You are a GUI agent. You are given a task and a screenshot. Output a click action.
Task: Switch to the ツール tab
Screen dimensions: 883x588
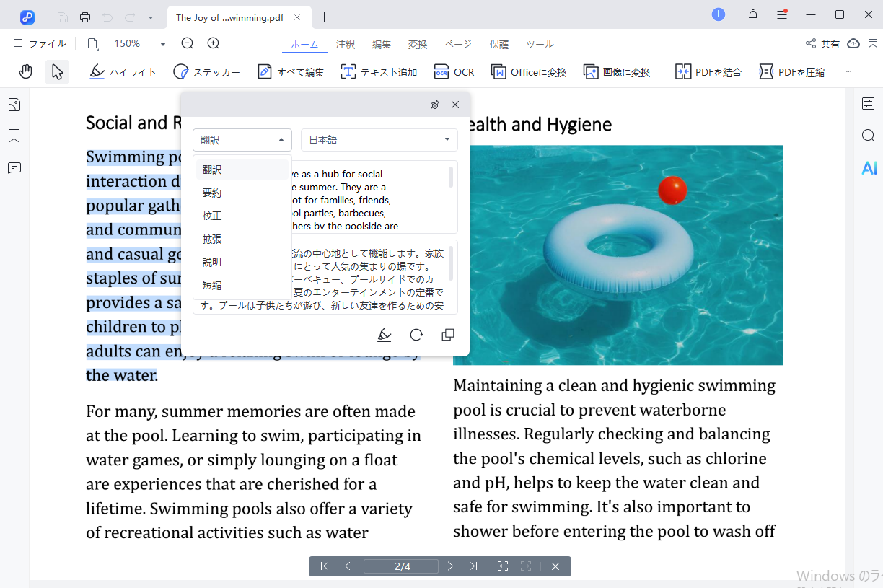click(x=540, y=45)
